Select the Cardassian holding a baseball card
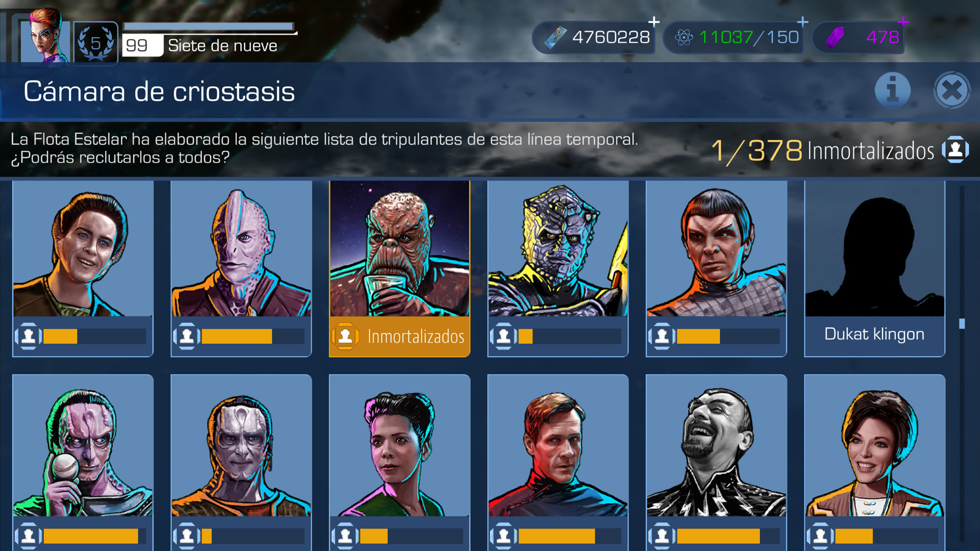The height and width of the screenshot is (551, 980). (x=83, y=462)
